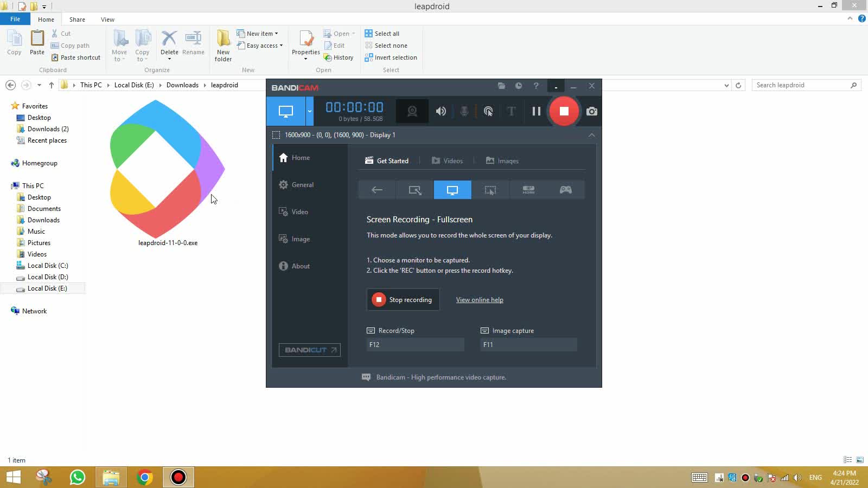Open the View online help link
The height and width of the screenshot is (488, 868).
480,300
